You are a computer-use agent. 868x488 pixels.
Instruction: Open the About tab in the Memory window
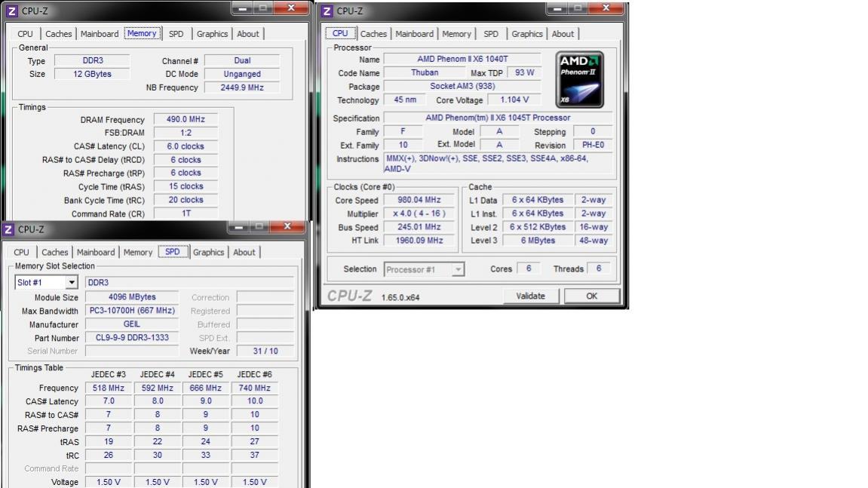[247, 34]
